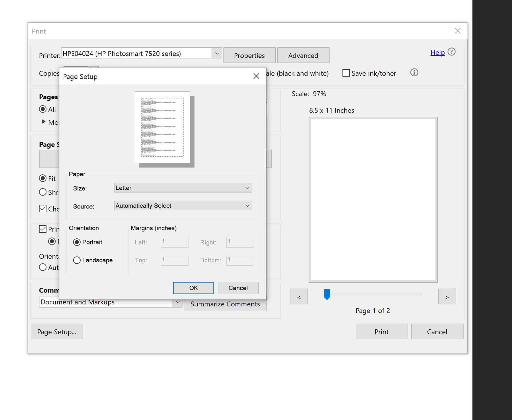
Task: Click the page navigation slider below the preview
Action: click(x=327, y=293)
